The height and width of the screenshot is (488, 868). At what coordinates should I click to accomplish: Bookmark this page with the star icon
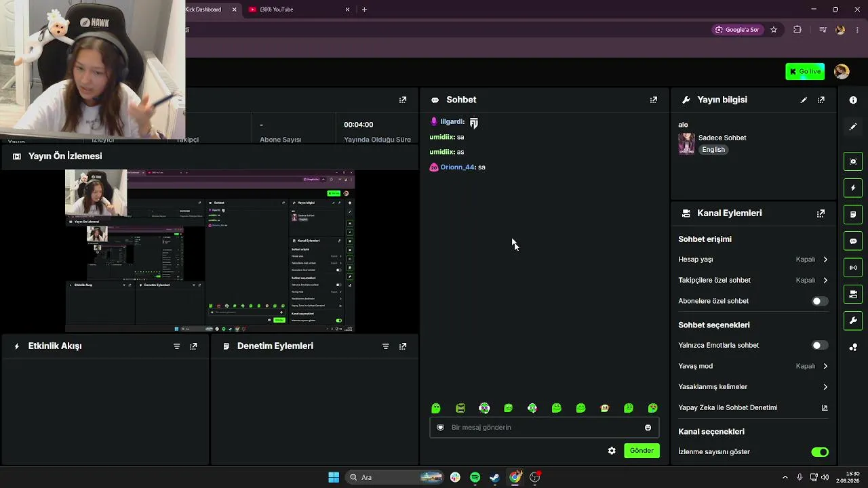click(774, 30)
